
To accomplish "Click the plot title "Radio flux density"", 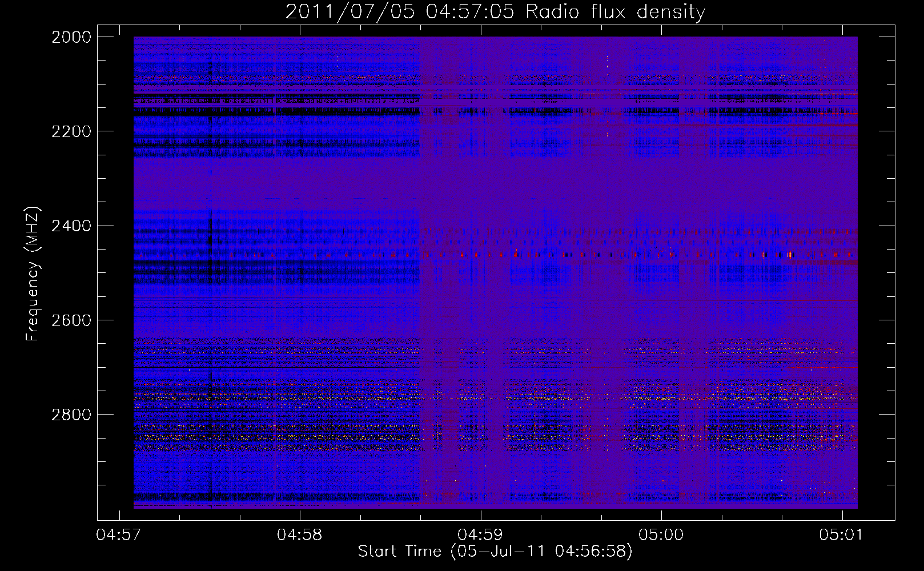I will (x=495, y=11).
